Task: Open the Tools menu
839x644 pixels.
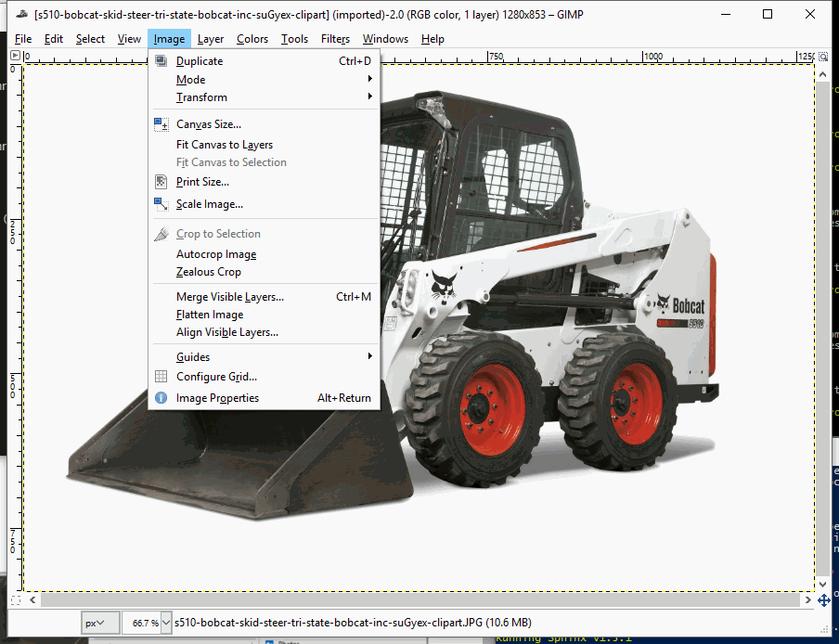Action: (x=294, y=39)
